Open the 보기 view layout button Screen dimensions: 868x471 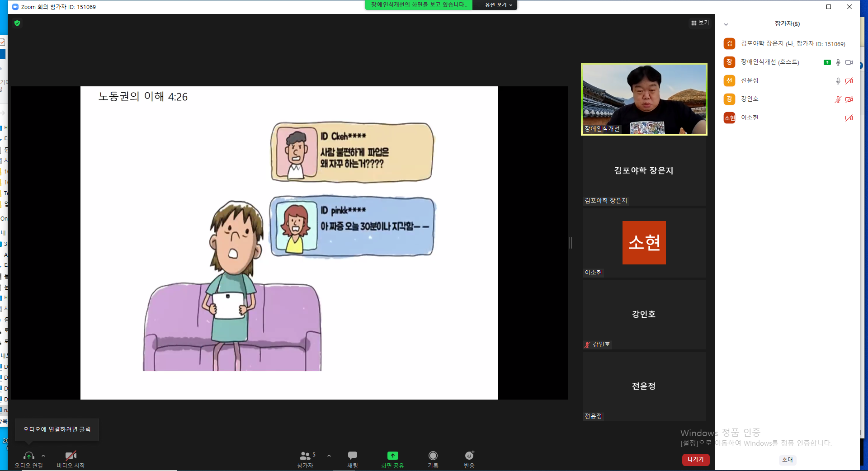[x=700, y=23]
